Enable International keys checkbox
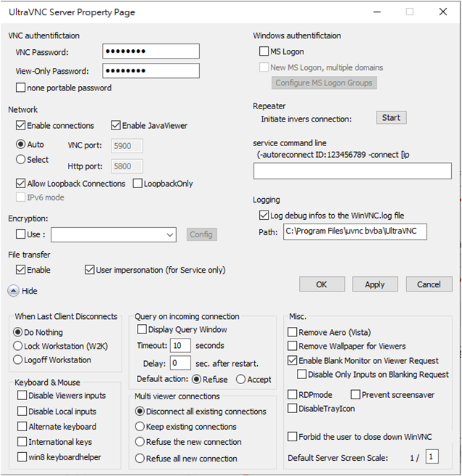Viewport: 462px width, 476px height. (x=22, y=441)
